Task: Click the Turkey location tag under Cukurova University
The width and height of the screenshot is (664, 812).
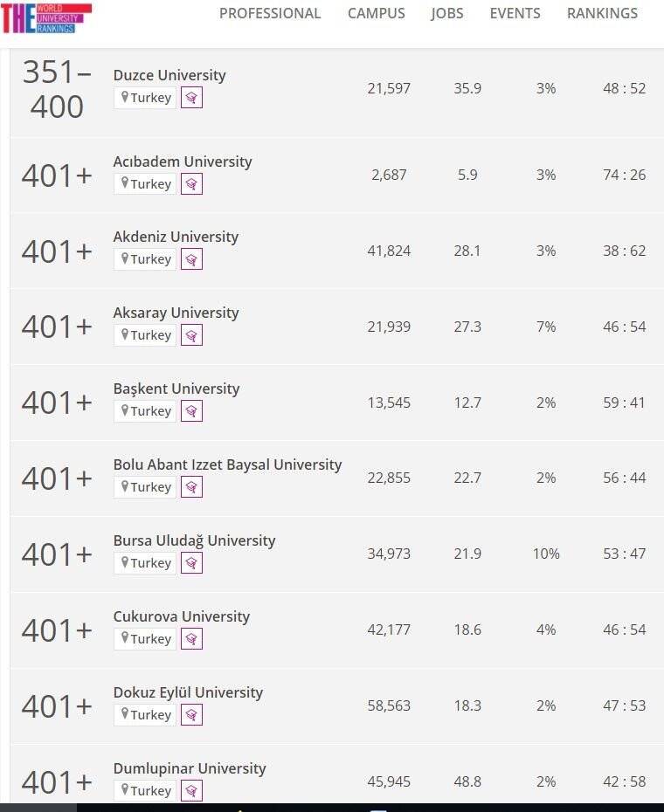Action: click(145, 639)
